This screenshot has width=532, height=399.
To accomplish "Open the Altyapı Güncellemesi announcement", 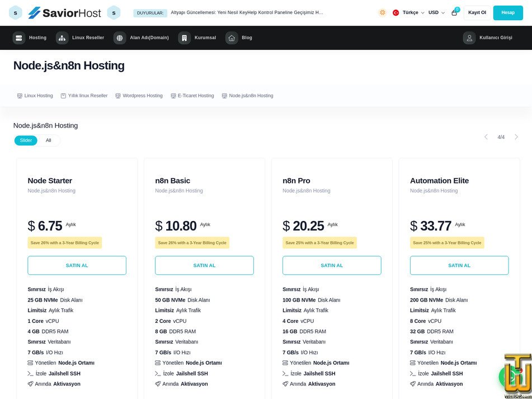I will pos(247,13).
